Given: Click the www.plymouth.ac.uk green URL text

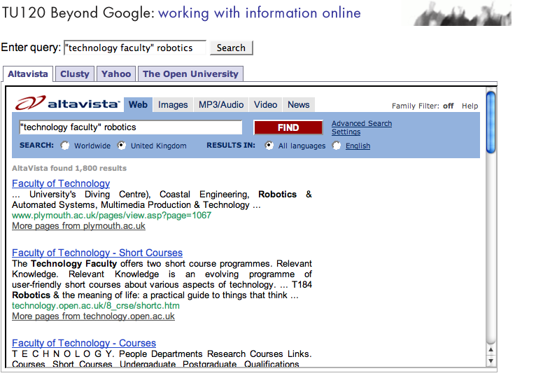Looking at the screenshot, I should (111, 216).
